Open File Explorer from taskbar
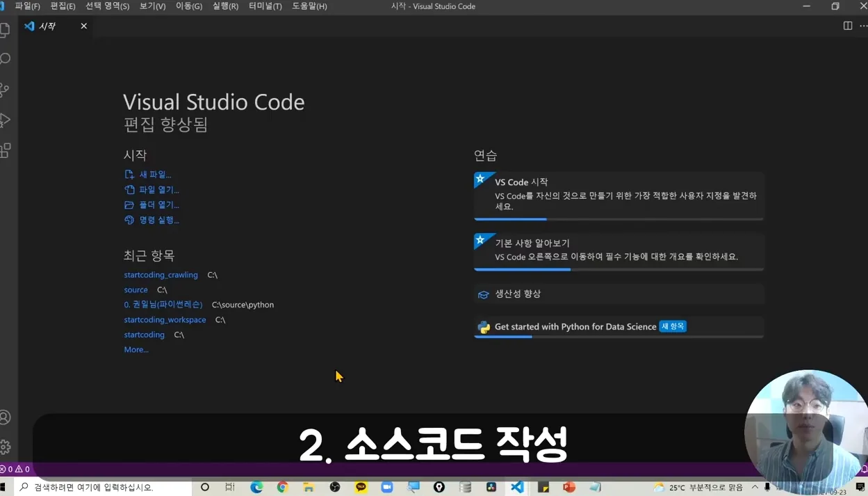 pos(309,487)
